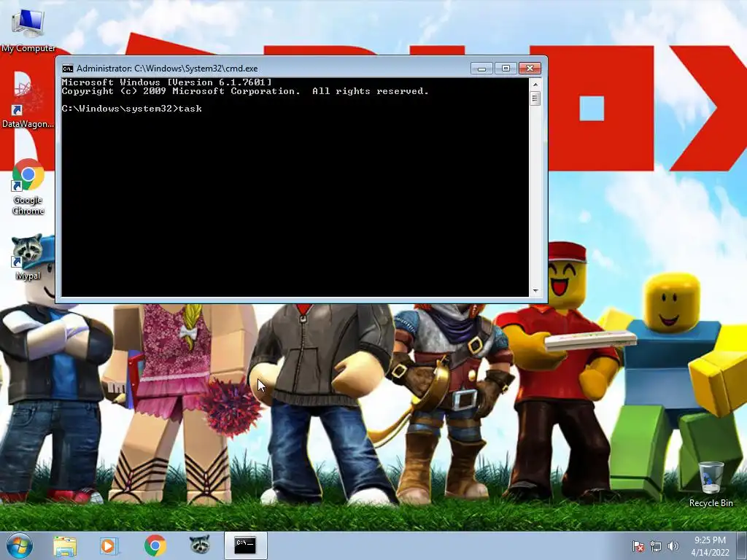Open the Action Center flag tray icon
This screenshot has height=560, width=747.
(638, 546)
